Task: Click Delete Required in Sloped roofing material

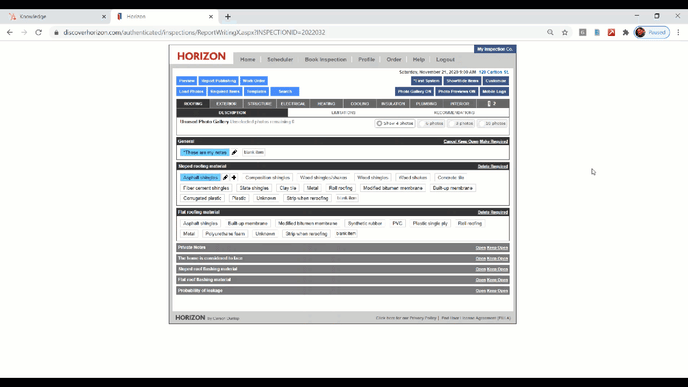Action: pyautogui.click(x=493, y=166)
